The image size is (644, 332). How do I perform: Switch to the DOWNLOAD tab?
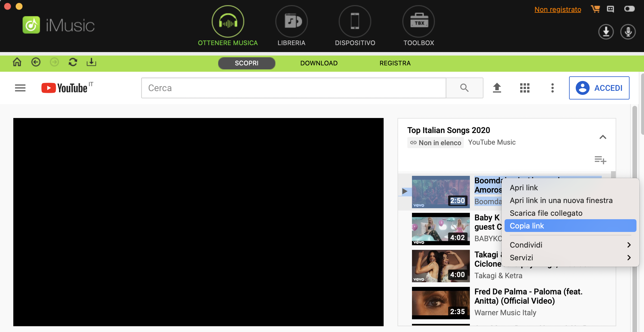[x=319, y=63]
